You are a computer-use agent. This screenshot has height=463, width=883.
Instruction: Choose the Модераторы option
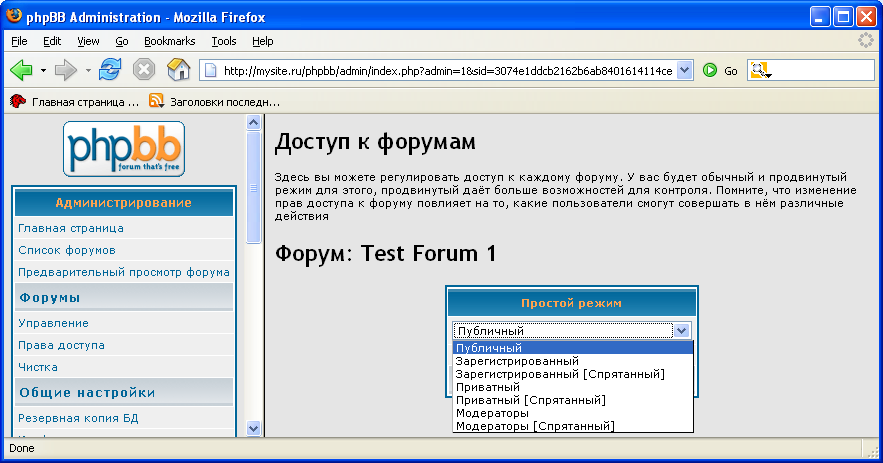click(573, 413)
